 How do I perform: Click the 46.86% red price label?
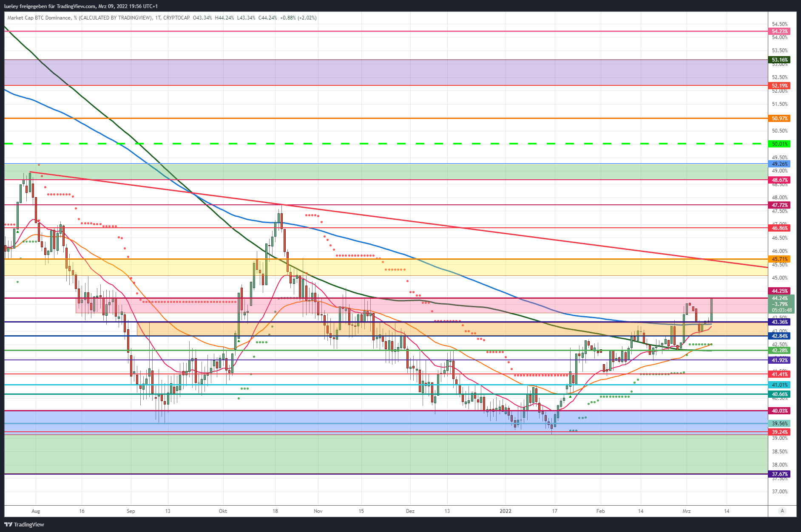[779, 228]
